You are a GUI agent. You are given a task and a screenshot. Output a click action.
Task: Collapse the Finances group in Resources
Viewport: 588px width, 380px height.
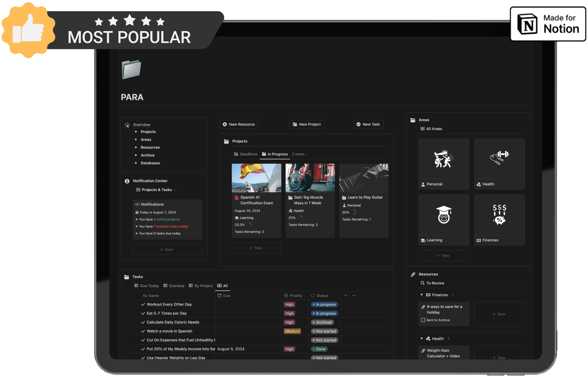(422, 295)
